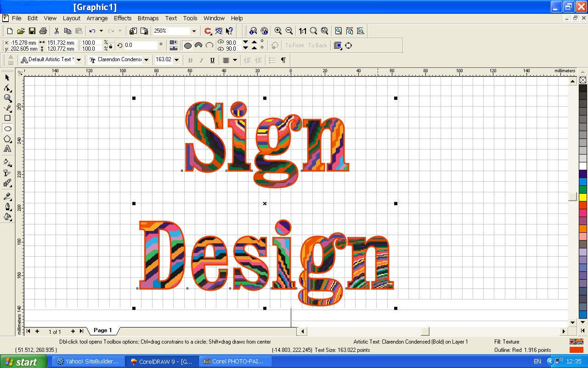Pick the yellow swatch in color palette
Viewport: 588px width, 368px height.
pos(583,197)
